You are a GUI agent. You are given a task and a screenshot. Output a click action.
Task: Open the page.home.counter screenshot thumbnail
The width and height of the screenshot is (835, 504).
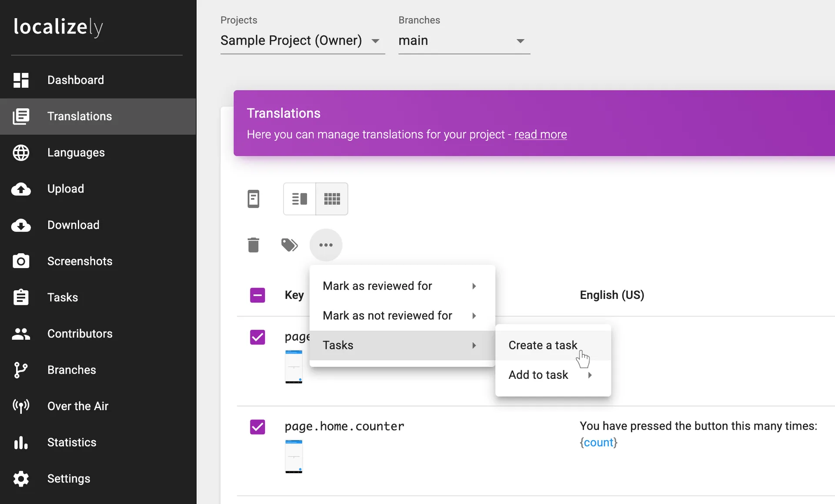tap(294, 456)
